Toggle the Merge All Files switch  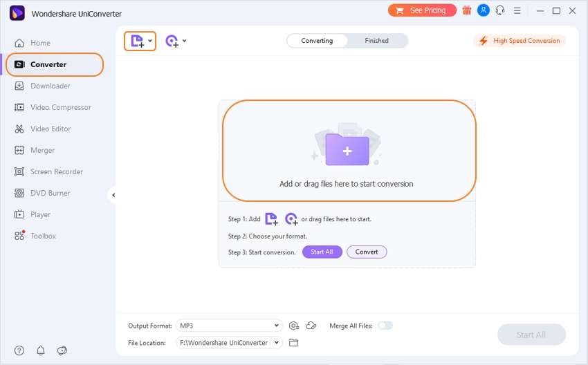tap(385, 326)
